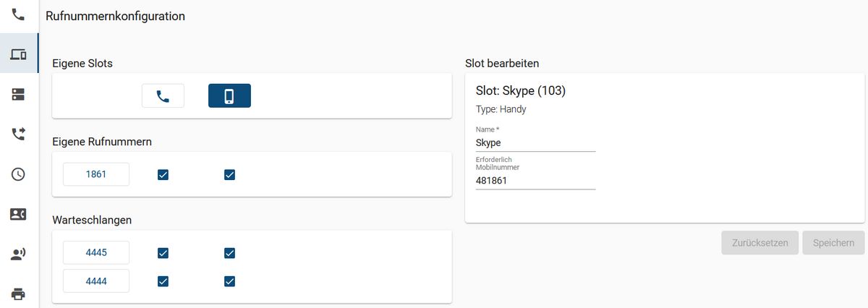This screenshot has height=308, width=868.
Task: Select the desk phone slot button
Action: pos(163,95)
